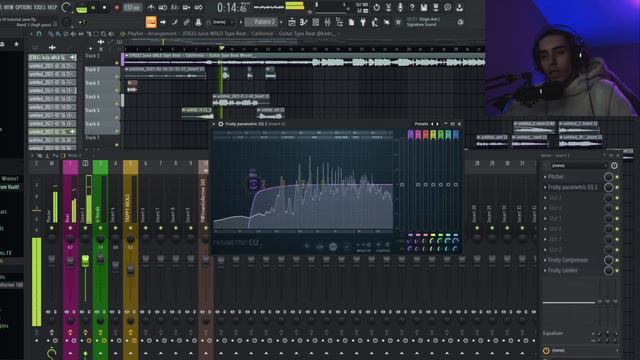640x360 pixels.
Task: Open the TOOLS menu
Action: point(41,7)
